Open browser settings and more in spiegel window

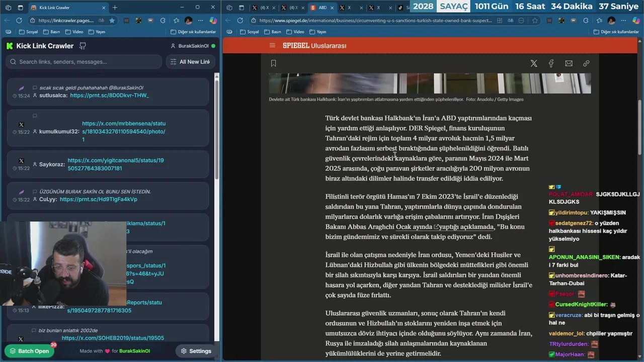point(624,21)
